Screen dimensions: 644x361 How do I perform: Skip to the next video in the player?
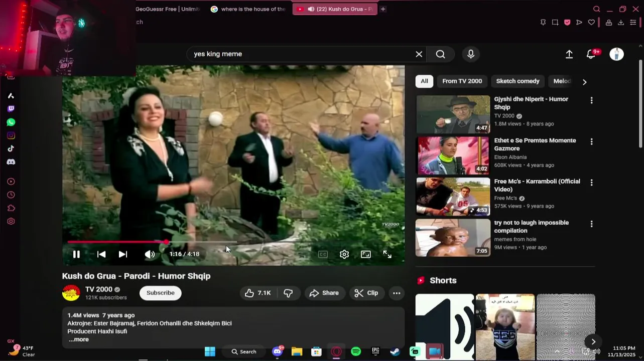pos(122,254)
